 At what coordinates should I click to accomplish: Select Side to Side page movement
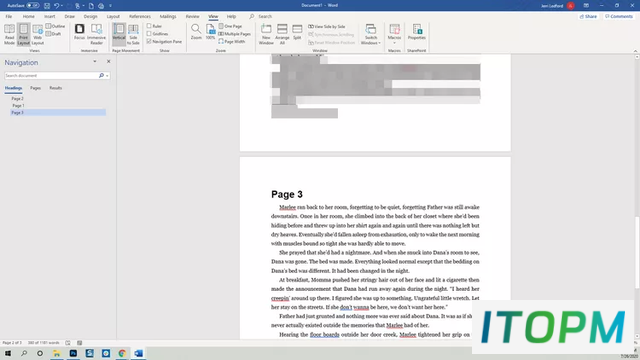click(133, 34)
